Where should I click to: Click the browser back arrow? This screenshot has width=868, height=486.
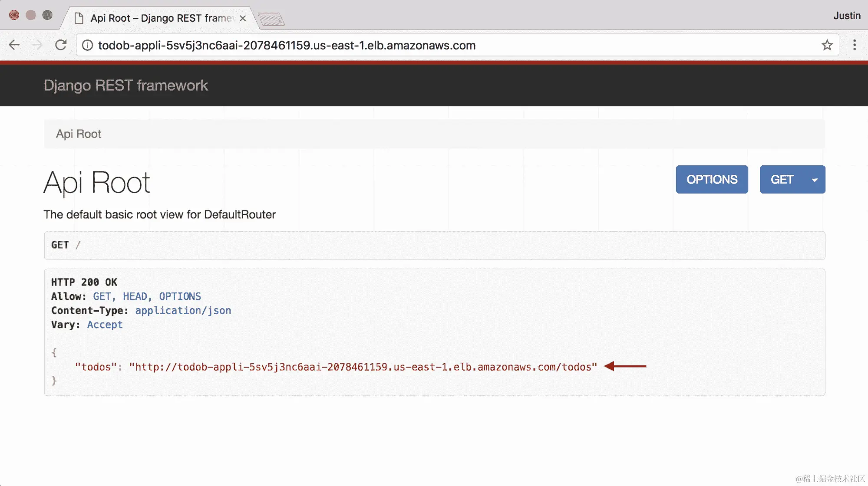click(x=14, y=45)
